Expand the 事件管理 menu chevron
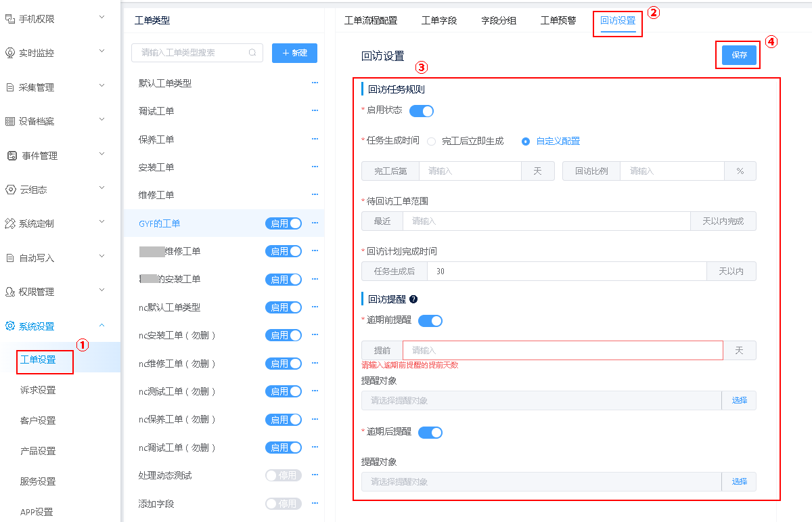The image size is (812, 522). [101, 154]
